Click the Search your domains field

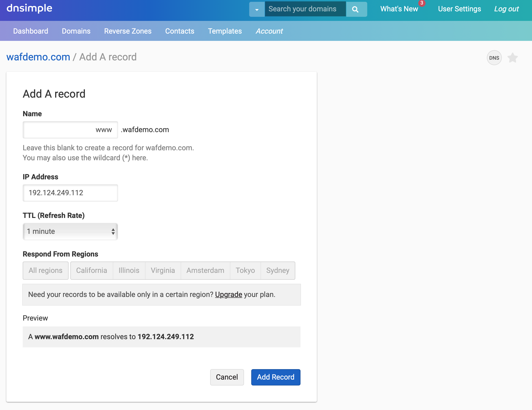click(305, 9)
